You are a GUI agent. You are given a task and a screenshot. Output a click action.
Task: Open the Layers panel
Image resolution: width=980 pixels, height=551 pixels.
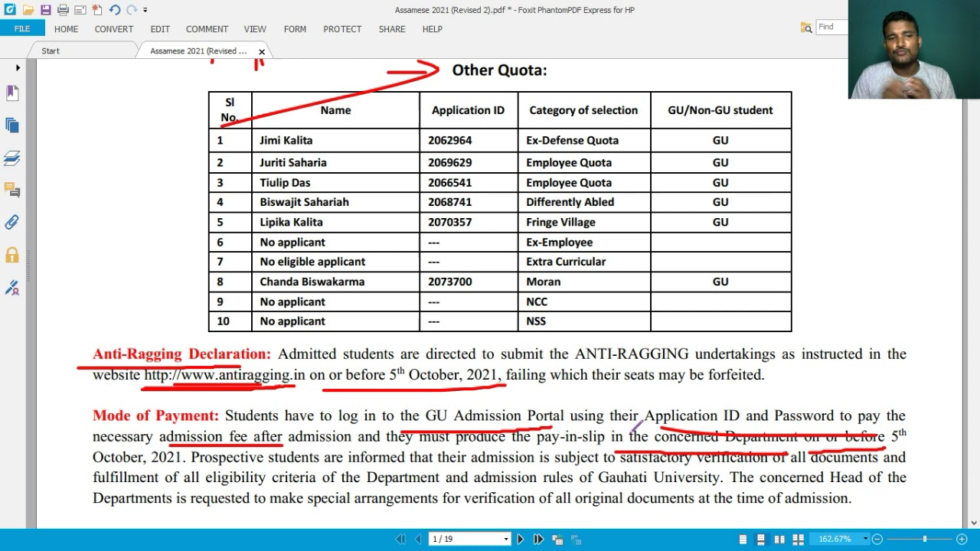coord(11,158)
